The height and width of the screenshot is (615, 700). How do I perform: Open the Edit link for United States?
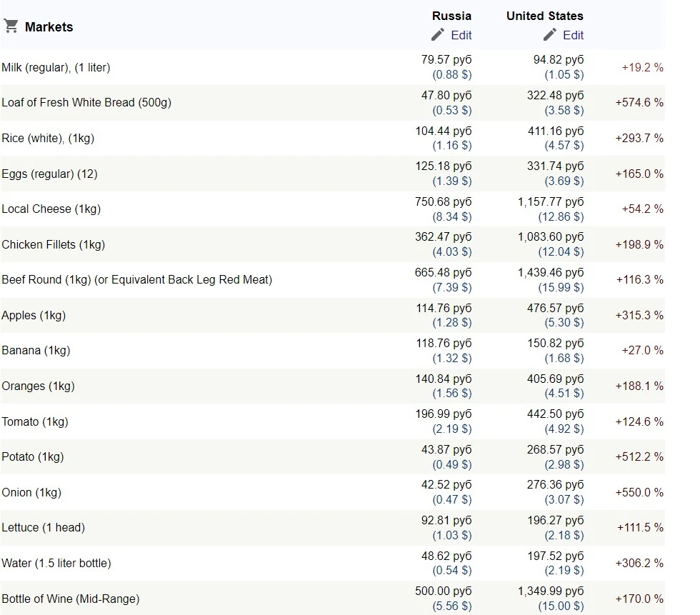pos(573,35)
